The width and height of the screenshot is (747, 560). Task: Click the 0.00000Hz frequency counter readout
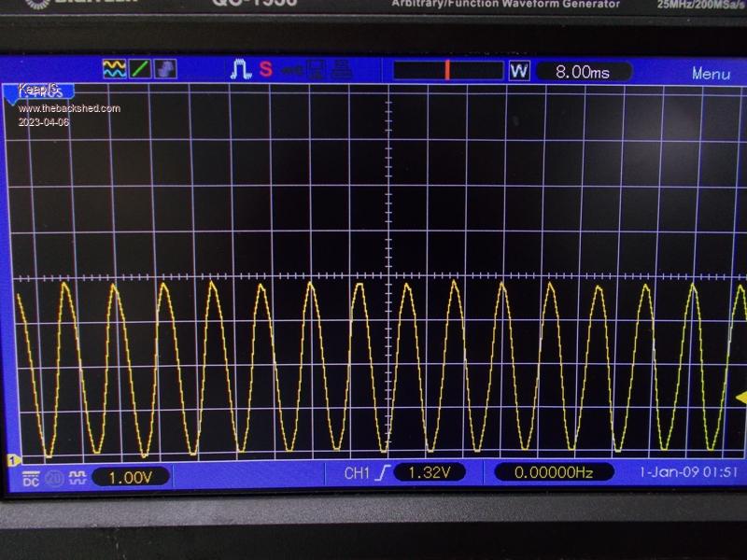click(554, 473)
